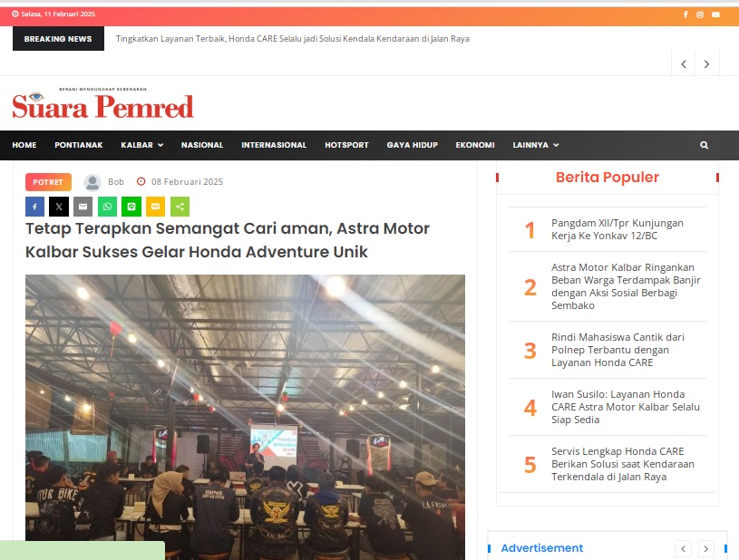Screen dimensions: 739x560
Task: Share article on Facebook
Action: point(34,207)
